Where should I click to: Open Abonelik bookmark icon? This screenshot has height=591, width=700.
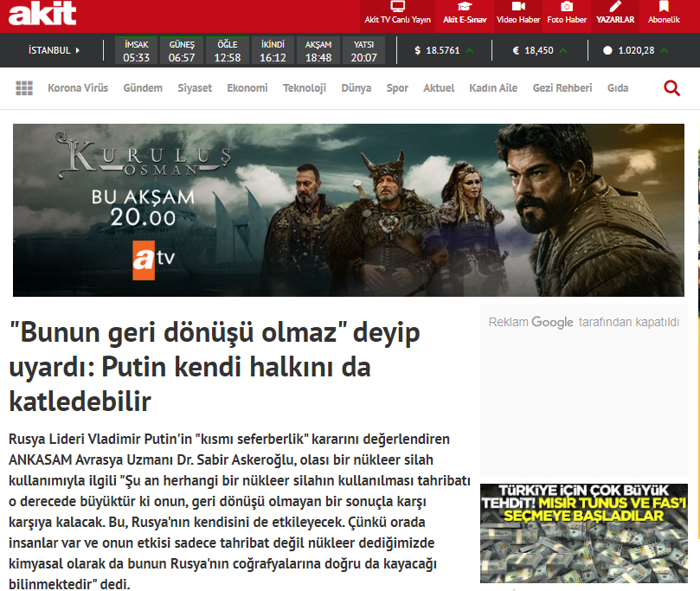664,8
